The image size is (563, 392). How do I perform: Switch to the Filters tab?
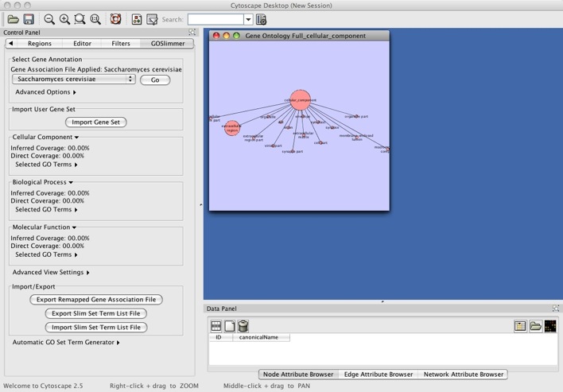click(121, 44)
